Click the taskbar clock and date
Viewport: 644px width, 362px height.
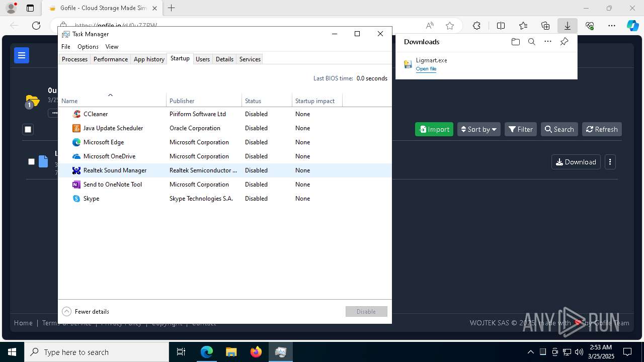pyautogui.click(x=601, y=352)
